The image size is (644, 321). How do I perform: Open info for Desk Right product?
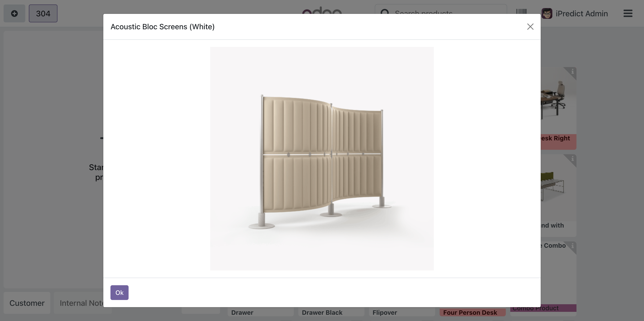point(572,72)
